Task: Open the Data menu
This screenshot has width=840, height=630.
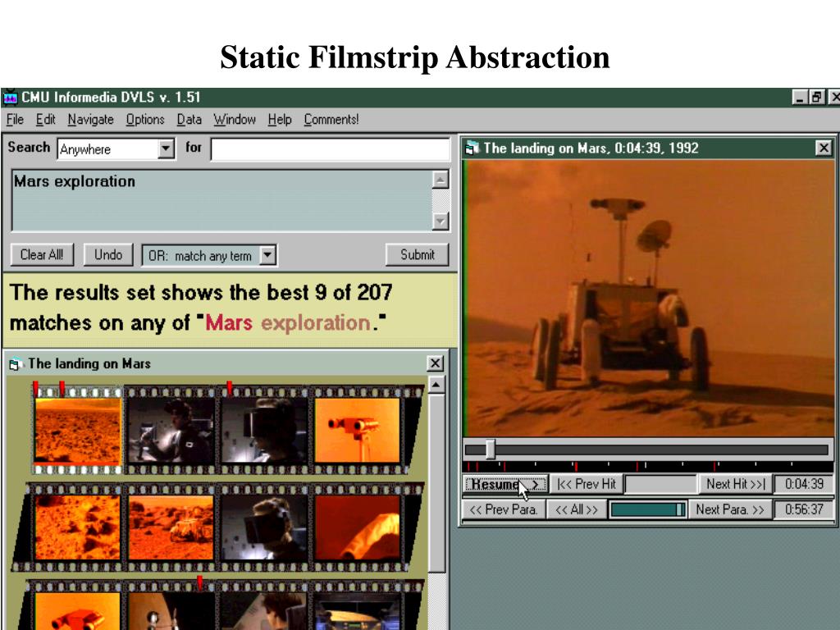Action: (189, 120)
